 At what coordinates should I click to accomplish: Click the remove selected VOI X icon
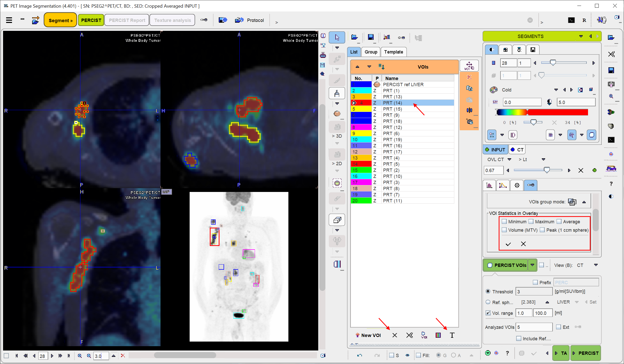[x=395, y=335]
